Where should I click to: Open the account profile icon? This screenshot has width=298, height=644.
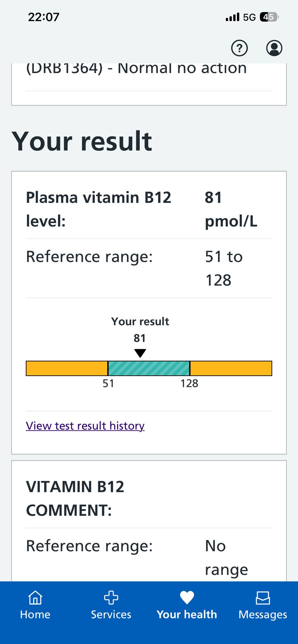tap(274, 48)
